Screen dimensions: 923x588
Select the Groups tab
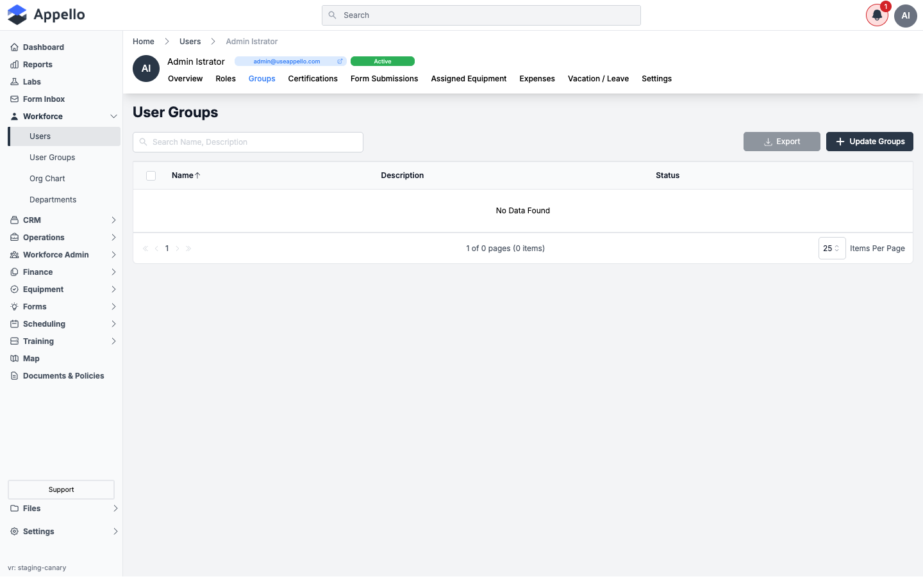coord(262,79)
